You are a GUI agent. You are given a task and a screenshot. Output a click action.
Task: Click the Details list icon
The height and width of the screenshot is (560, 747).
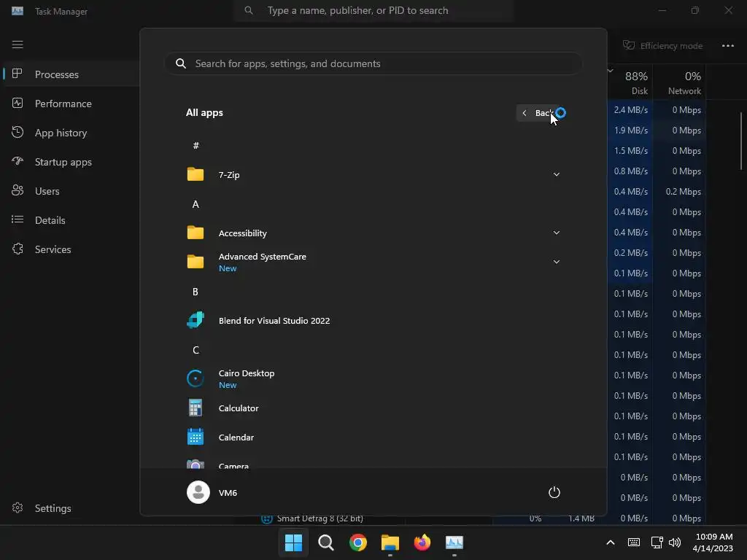18,219
